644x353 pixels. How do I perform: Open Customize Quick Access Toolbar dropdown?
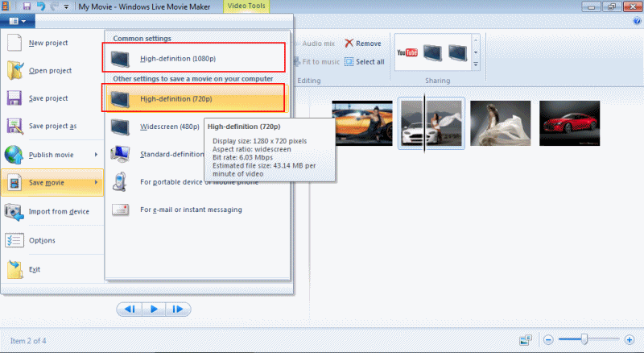[x=66, y=7]
